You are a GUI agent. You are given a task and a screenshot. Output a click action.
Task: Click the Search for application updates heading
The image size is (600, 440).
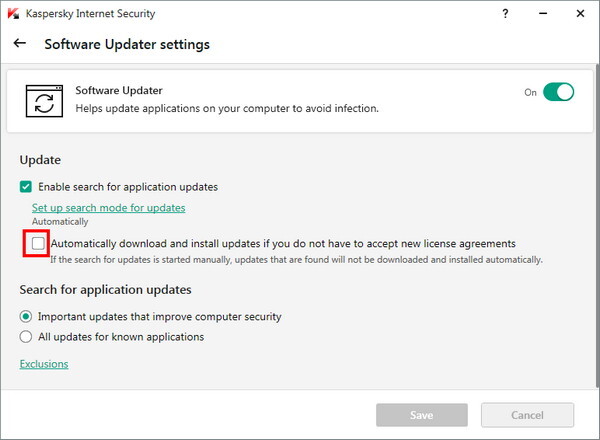[x=105, y=290]
